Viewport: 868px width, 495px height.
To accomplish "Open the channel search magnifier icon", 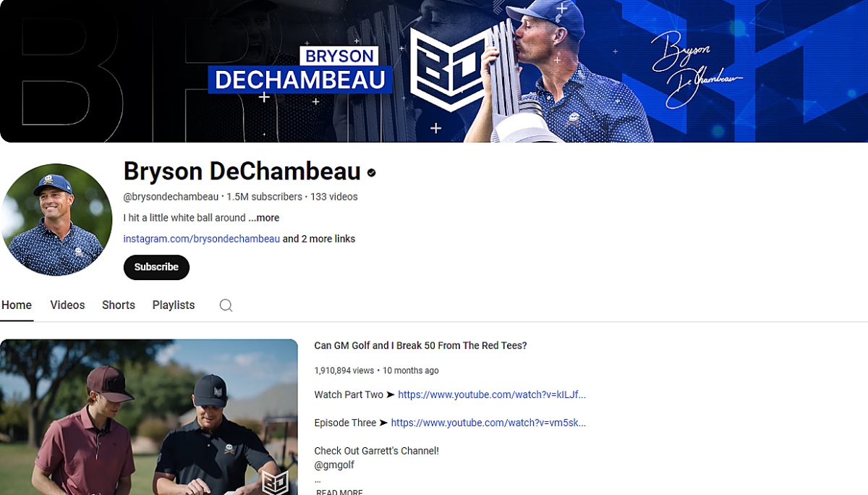I will click(226, 305).
